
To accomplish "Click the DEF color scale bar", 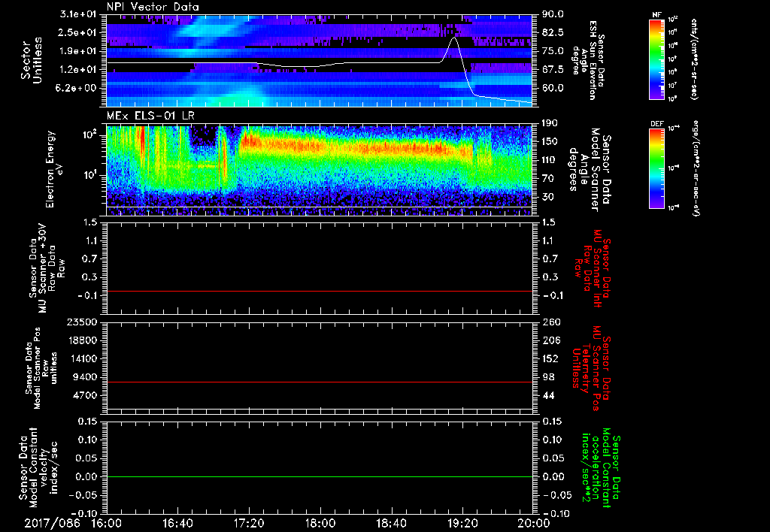I will point(657,168).
